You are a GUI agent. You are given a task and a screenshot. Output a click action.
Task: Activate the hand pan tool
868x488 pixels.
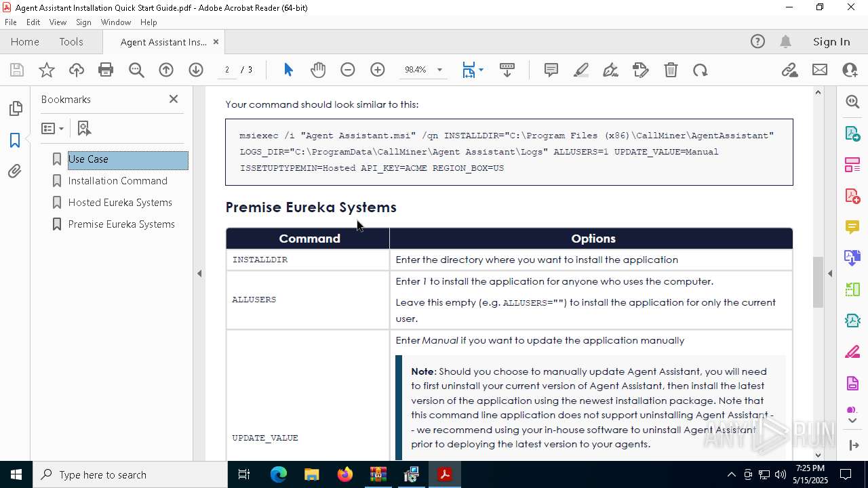pyautogui.click(x=318, y=70)
